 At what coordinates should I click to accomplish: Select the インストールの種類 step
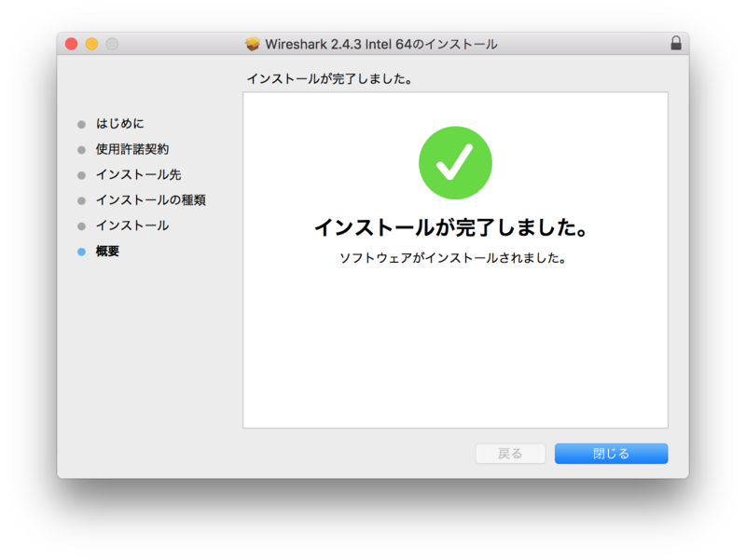tap(151, 200)
